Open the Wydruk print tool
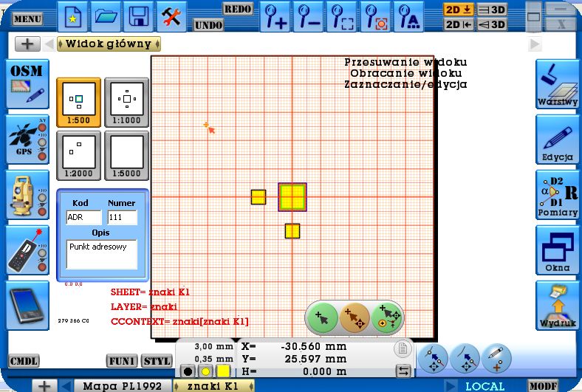582x392 pixels. pyautogui.click(x=558, y=306)
